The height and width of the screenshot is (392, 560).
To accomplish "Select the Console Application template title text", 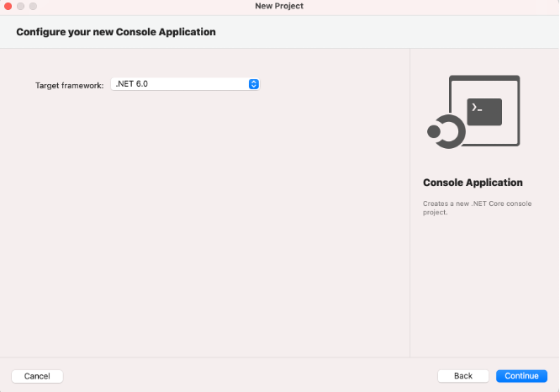I will tap(473, 183).
